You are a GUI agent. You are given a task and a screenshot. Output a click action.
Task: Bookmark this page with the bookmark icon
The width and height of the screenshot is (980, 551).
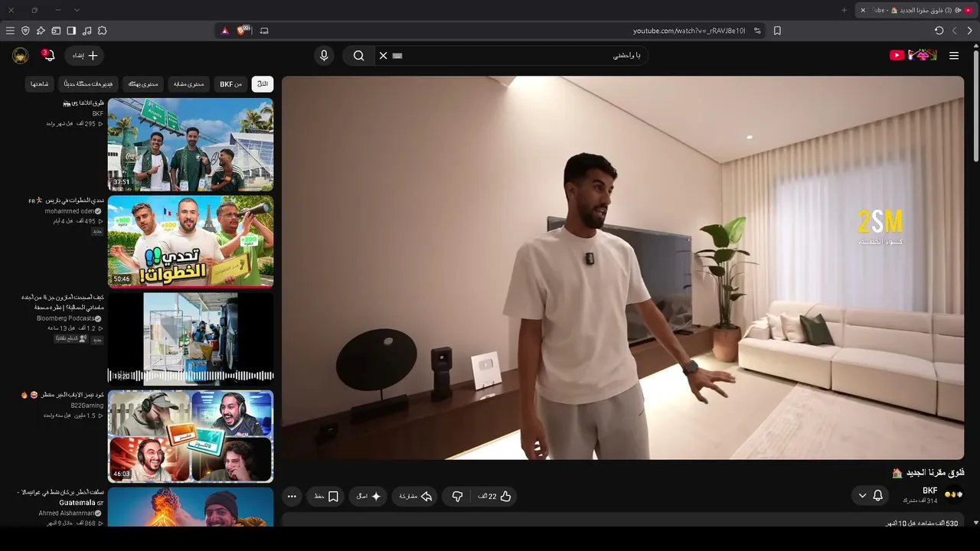[x=777, y=31]
